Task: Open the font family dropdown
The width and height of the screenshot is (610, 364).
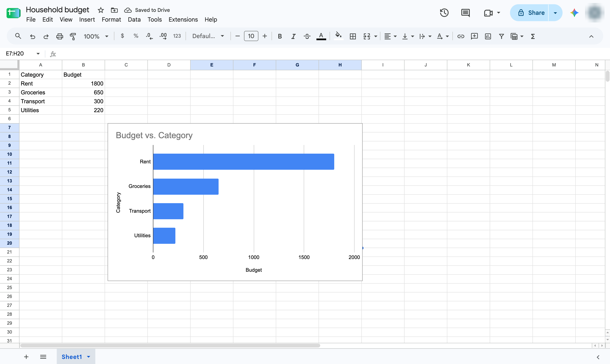Action: pos(208,36)
